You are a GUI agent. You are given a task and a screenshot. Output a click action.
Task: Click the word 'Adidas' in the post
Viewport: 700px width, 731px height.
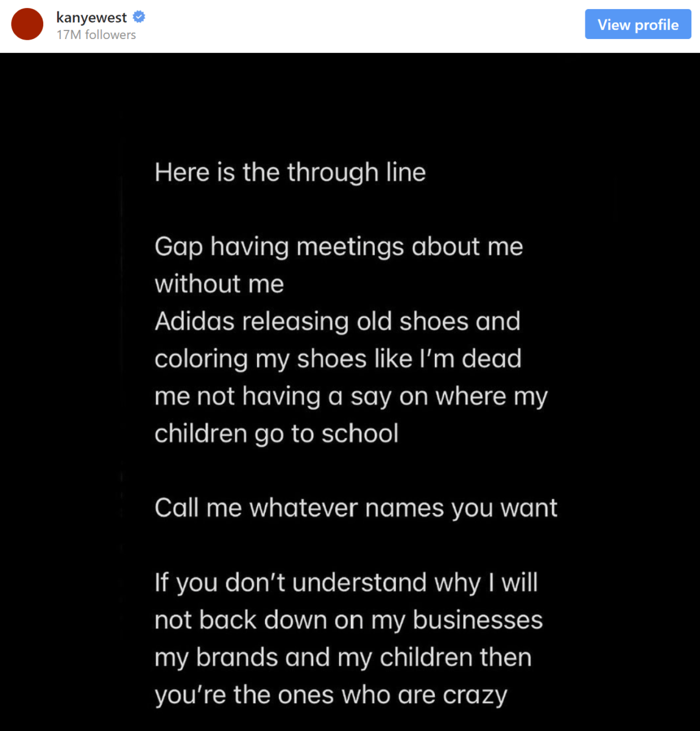[x=194, y=321]
